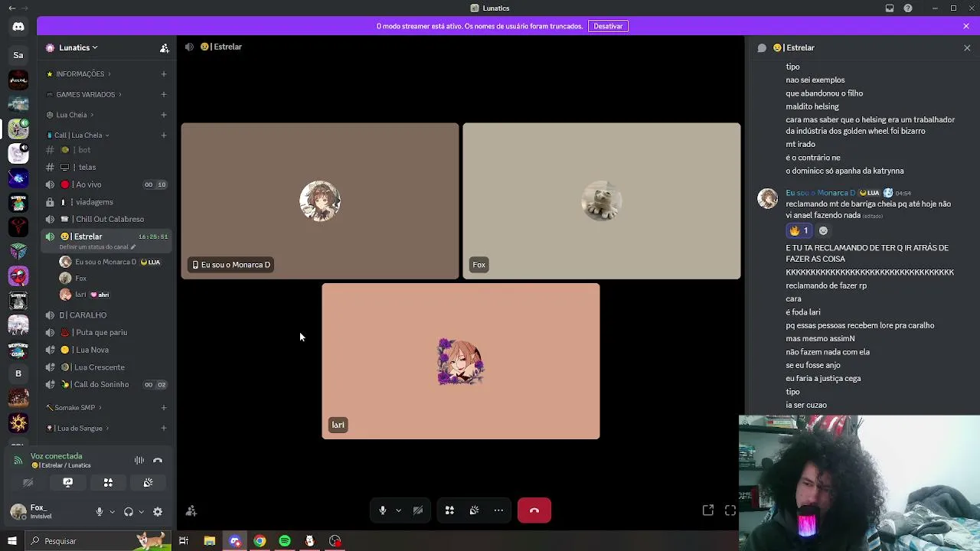Go back using title bar back arrow
Viewport: 980px width, 551px height.
[x=11, y=8]
